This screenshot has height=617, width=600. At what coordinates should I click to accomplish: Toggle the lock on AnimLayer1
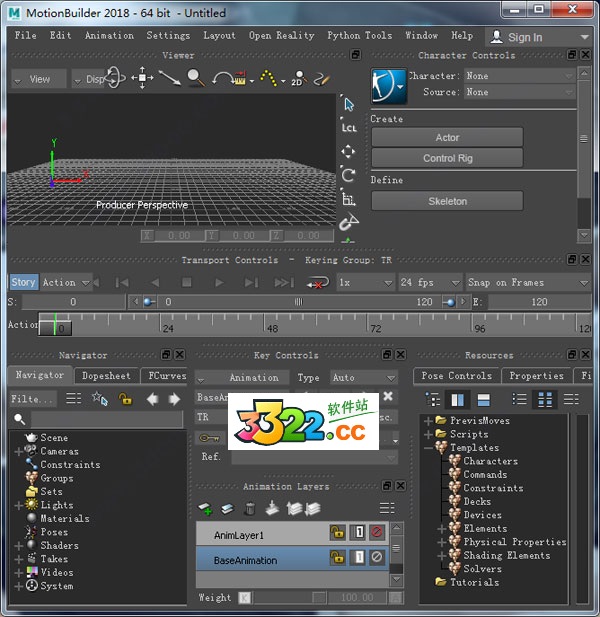pyautogui.click(x=338, y=532)
